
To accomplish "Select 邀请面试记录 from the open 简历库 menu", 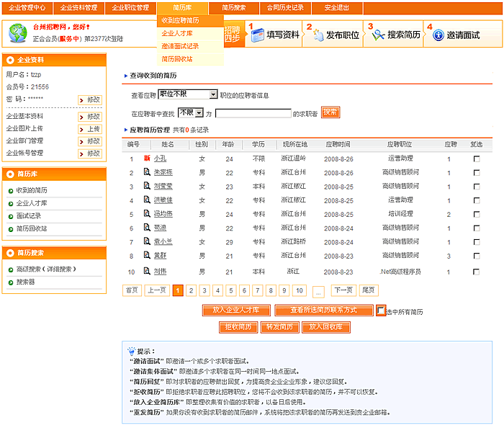I will coord(180,46).
